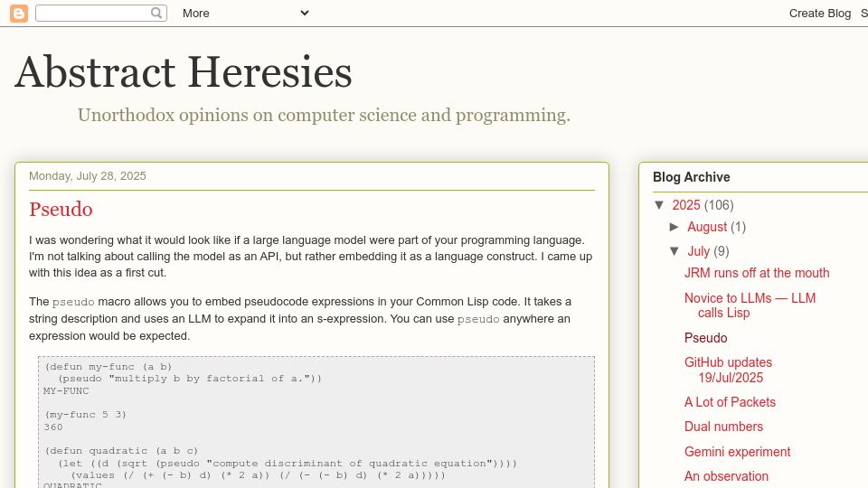Click Pseudo in the Blog Archive list
868x488 pixels.
706,338
